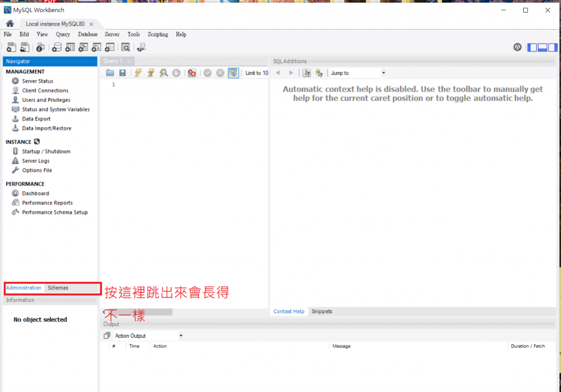Open the Server menu
Image resolution: width=561 pixels, height=392 pixels.
(112, 34)
